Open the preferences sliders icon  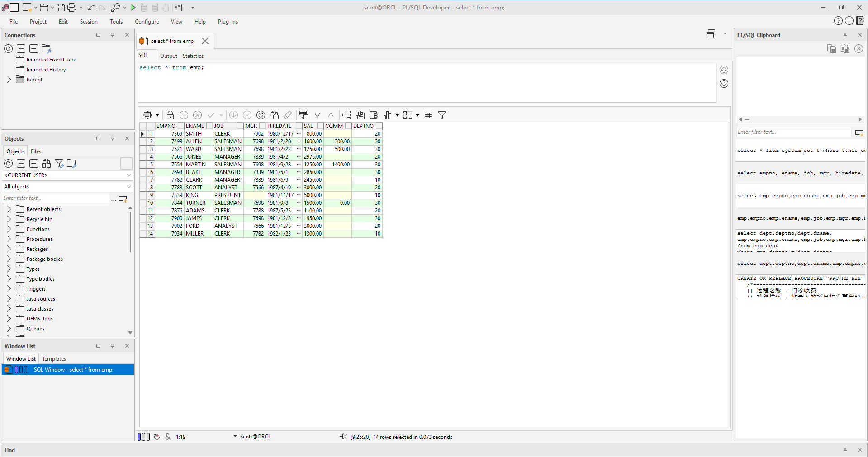click(x=179, y=7)
